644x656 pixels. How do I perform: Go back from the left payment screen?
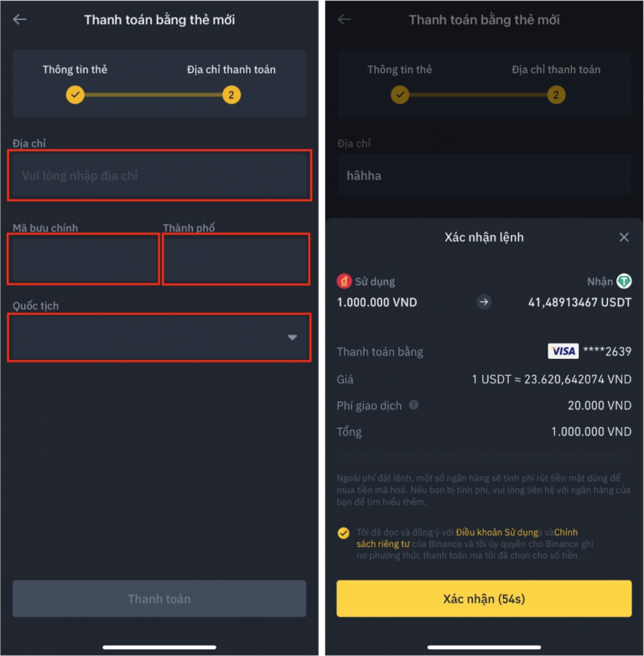coord(19,19)
